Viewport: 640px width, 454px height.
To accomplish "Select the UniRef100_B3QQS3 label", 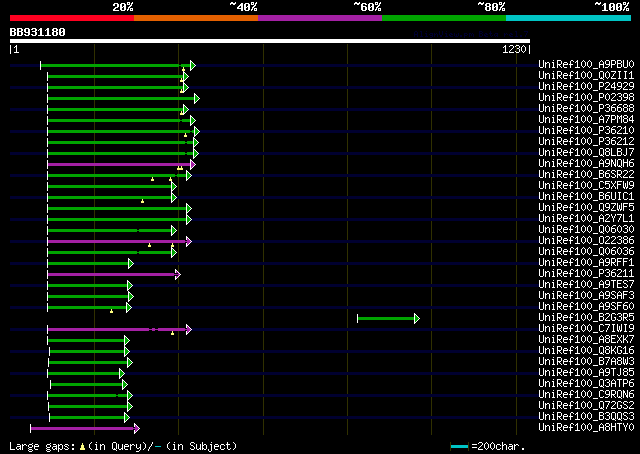I will (586, 417).
